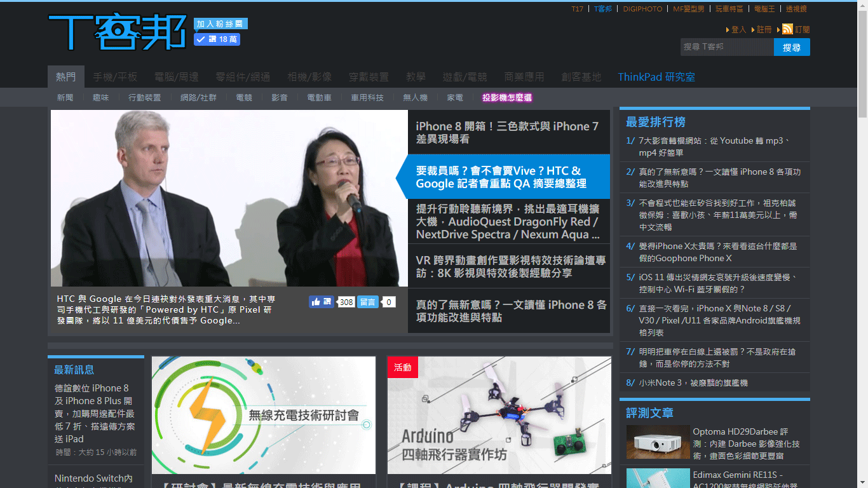Open the MF愛型男 top link

[x=689, y=9]
